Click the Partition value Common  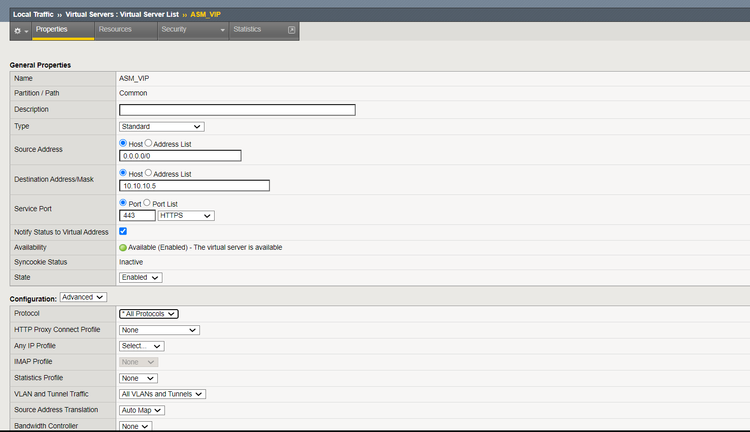coord(133,93)
